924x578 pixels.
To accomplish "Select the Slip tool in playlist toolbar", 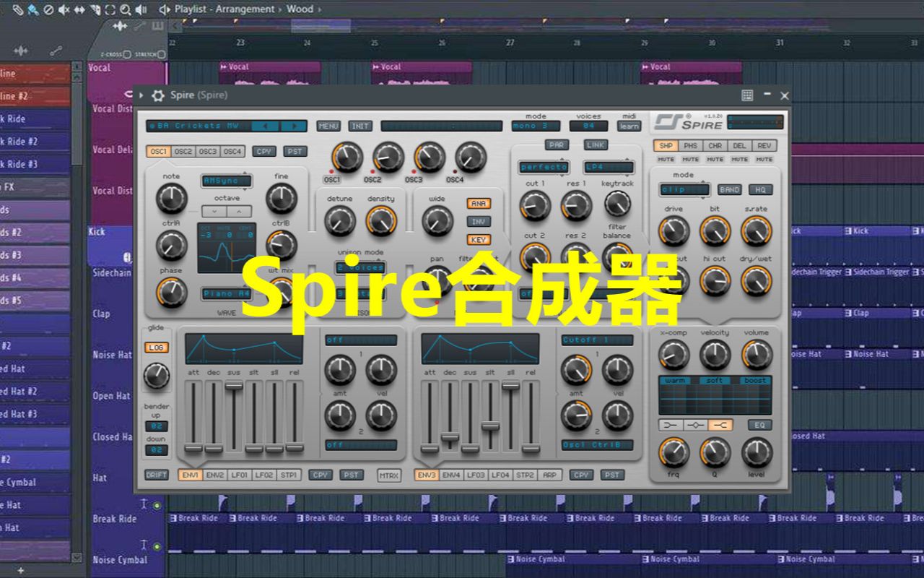I will [x=79, y=9].
